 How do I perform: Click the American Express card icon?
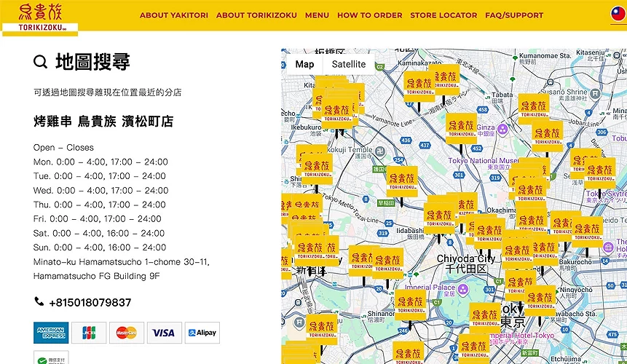click(x=51, y=333)
